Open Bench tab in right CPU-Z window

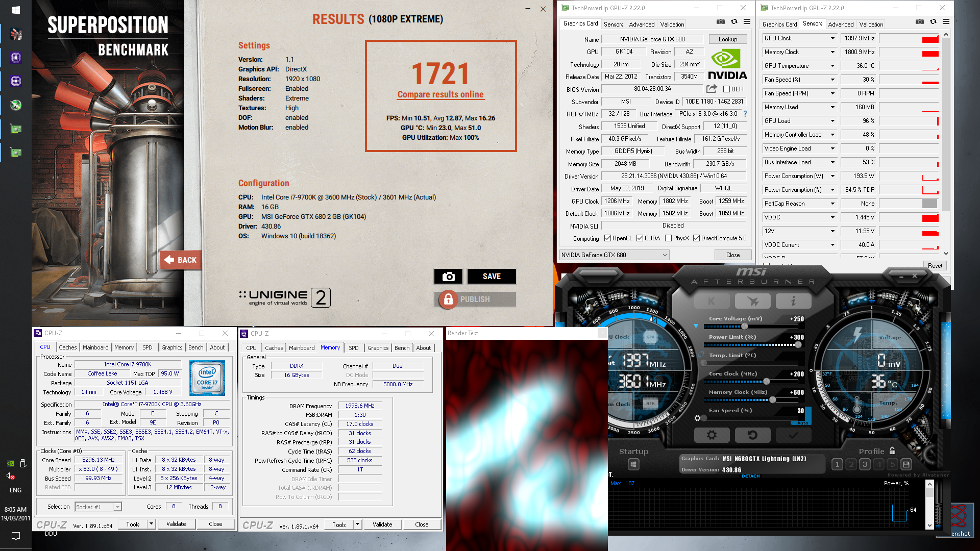point(402,348)
